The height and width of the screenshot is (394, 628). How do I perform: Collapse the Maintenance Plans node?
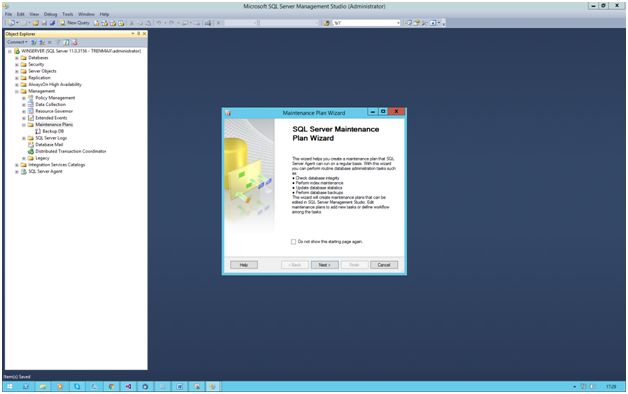[x=24, y=125]
